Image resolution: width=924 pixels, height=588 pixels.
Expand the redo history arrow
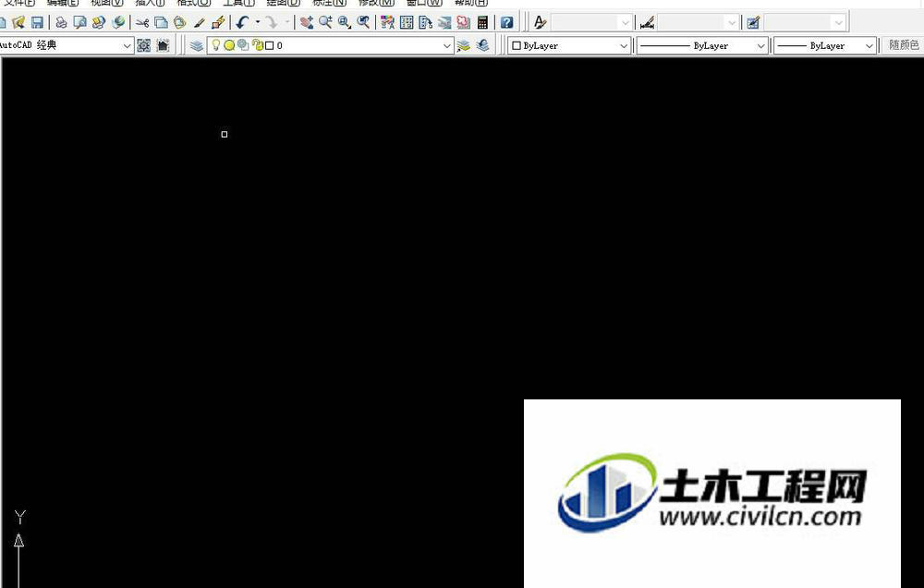tap(287, 23)
